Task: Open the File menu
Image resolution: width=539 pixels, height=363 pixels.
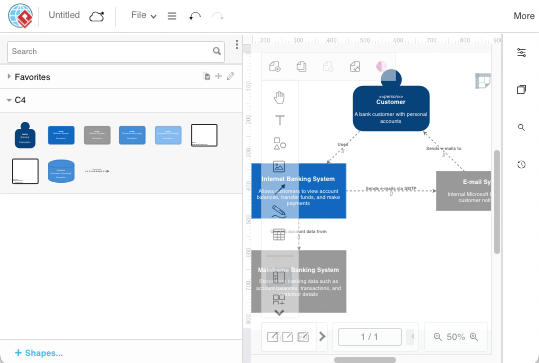Action: pyautogui.click(x=144, y=15)
